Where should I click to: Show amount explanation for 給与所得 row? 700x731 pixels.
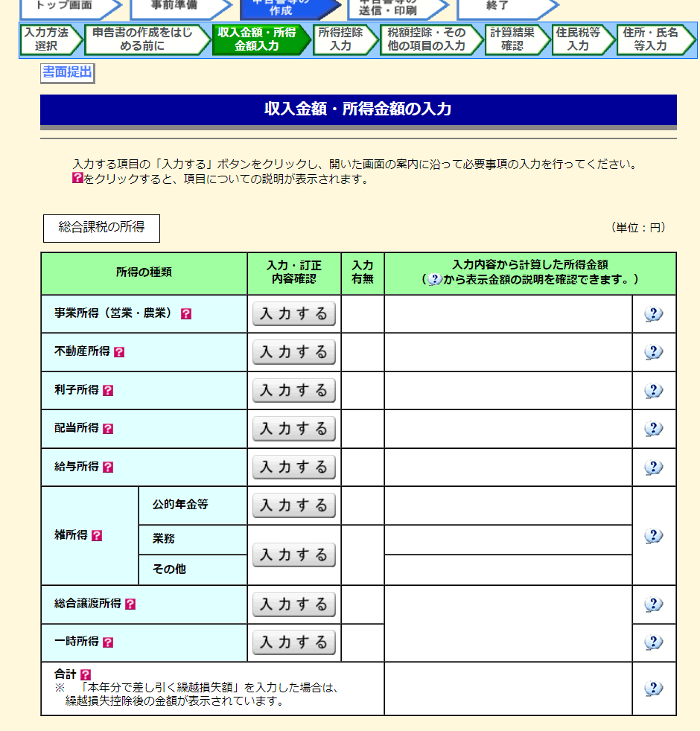coord(654,467)
